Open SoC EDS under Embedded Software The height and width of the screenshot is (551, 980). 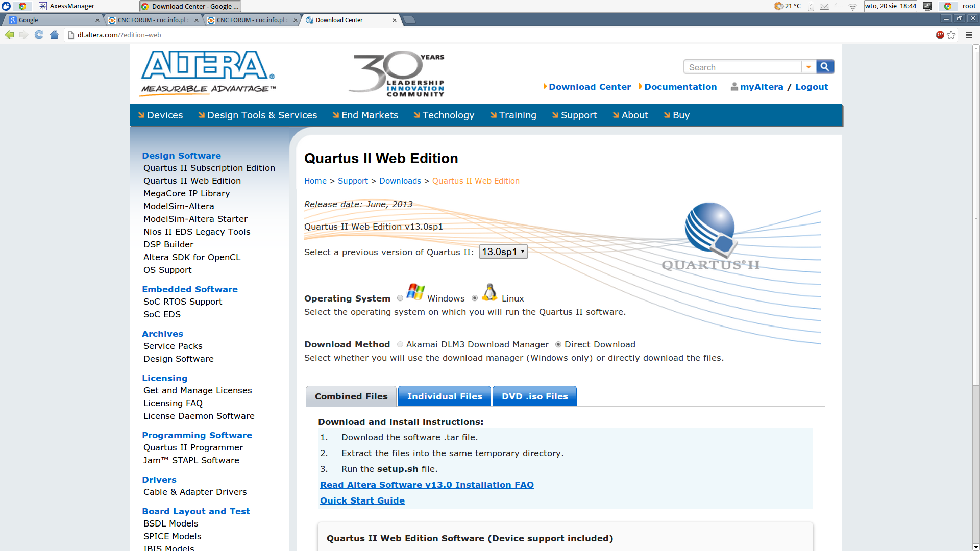click(x=162, y=314)
